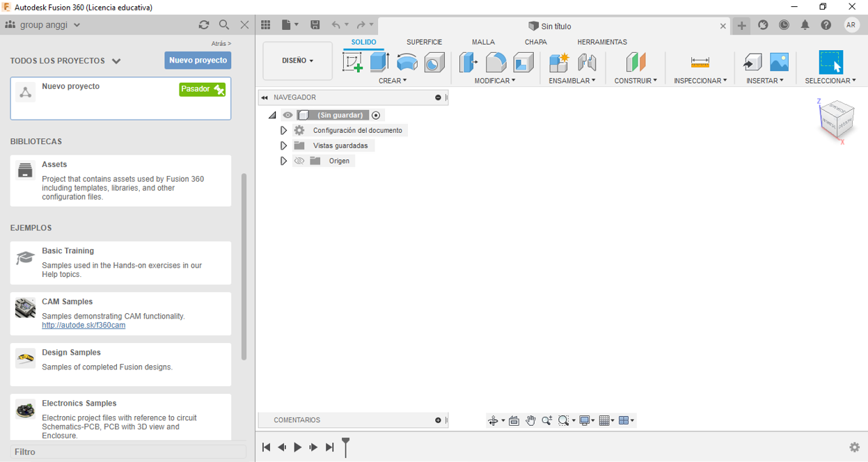Select the Press Pull tool
The image size is (868, 462).
(x=468, y=63)
